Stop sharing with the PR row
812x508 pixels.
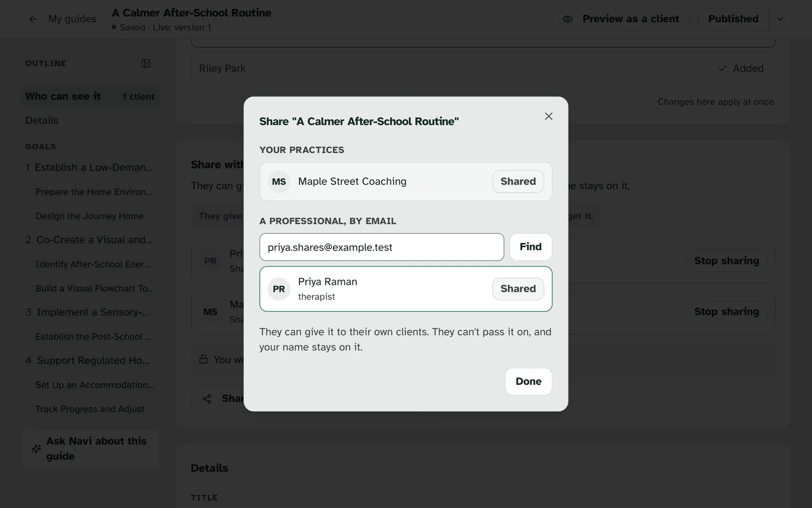pyautogui.click(x=727, y=261)
